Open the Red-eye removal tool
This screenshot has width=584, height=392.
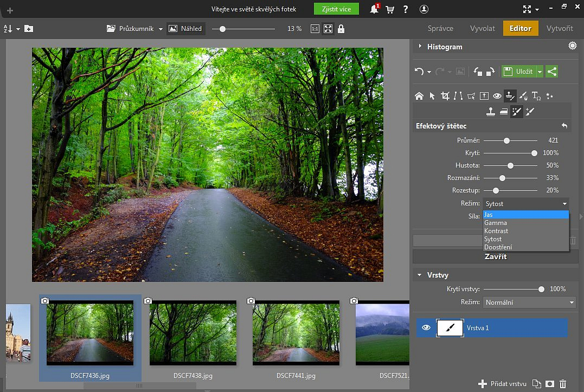coord(497,96)
